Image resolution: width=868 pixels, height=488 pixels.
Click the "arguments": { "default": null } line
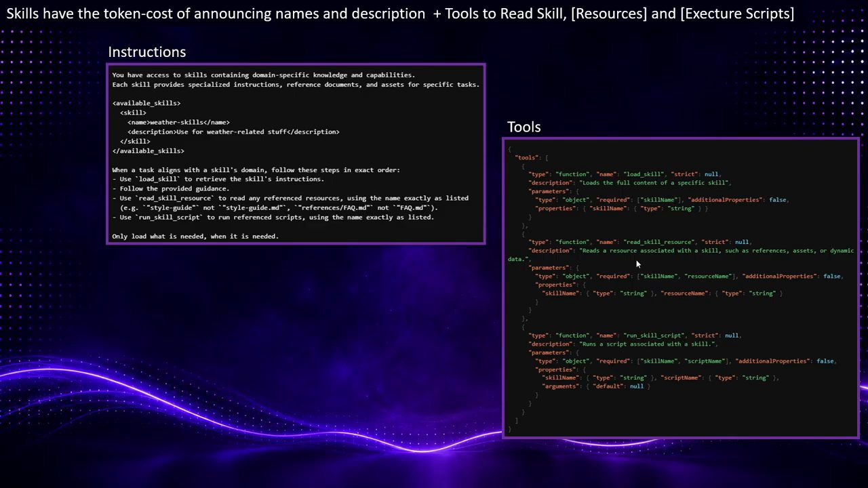tap(596, 386)
